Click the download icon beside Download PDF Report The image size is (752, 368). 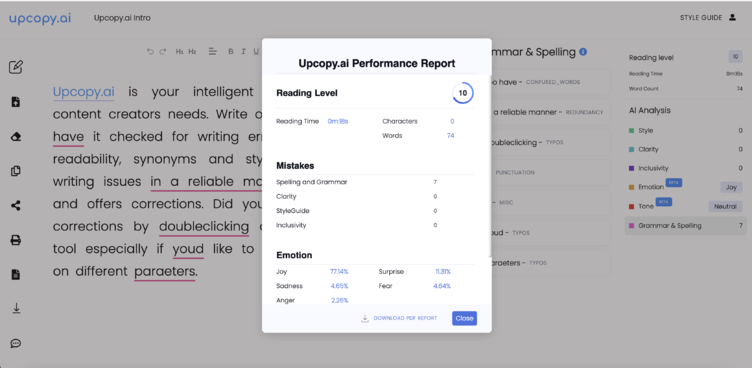365,319
